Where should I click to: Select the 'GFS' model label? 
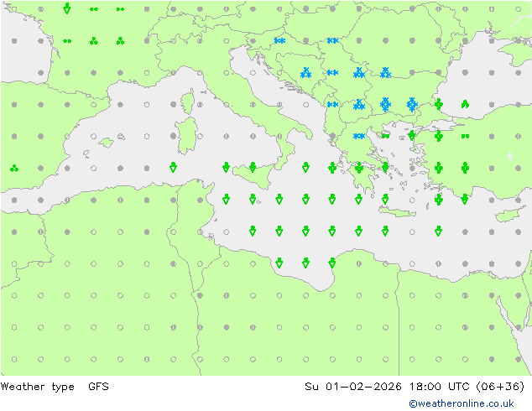[98, 386]
